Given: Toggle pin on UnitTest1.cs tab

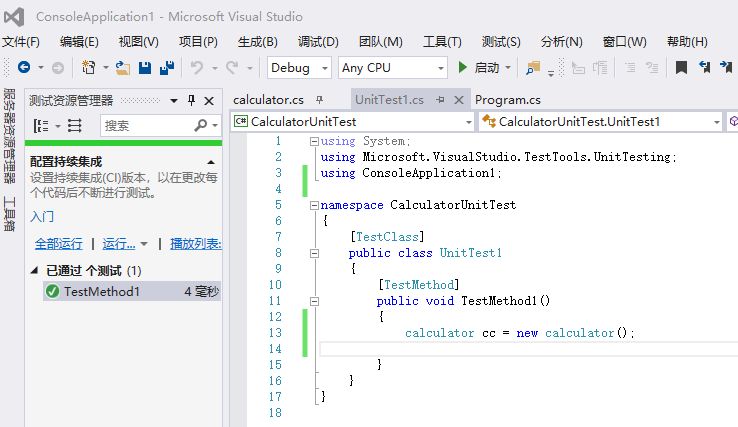Looking at the screenshot, I should tap(440, 100).
